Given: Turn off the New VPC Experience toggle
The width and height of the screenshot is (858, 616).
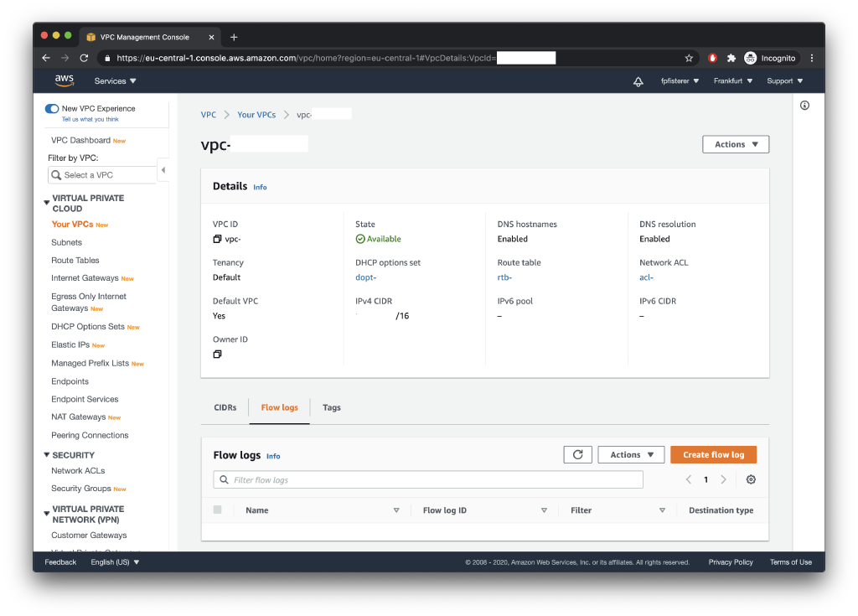Looking at the screenshot, I should (x=52, y=108).
